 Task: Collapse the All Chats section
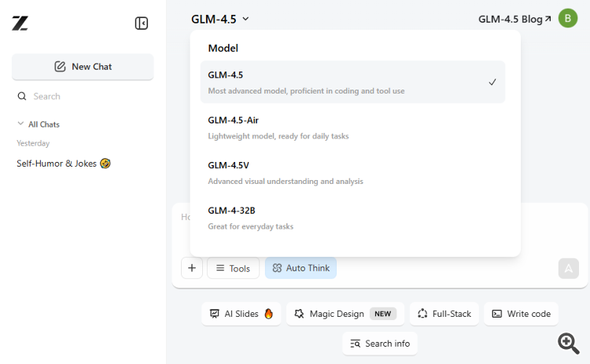(x=21, y=124)
